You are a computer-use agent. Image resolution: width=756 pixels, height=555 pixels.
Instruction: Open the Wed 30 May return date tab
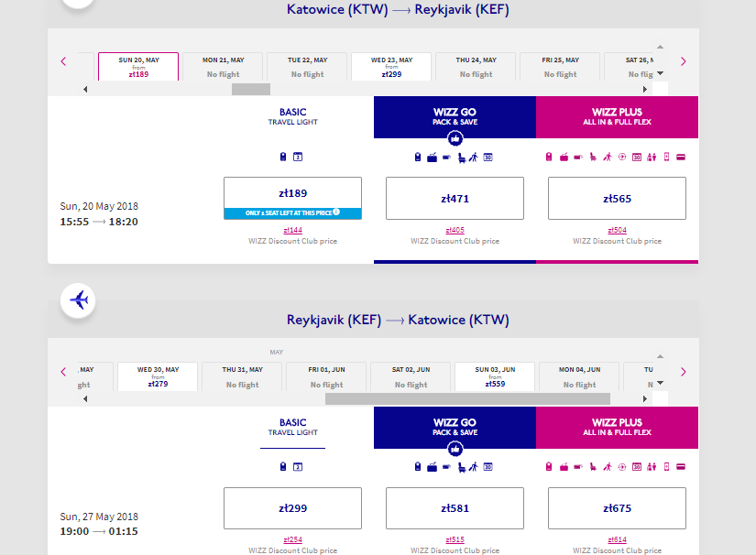158,376
